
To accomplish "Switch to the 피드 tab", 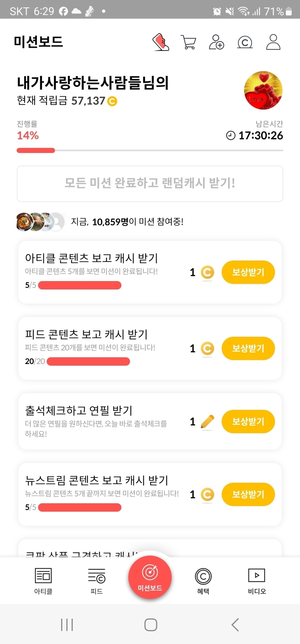I will point(97,581).
